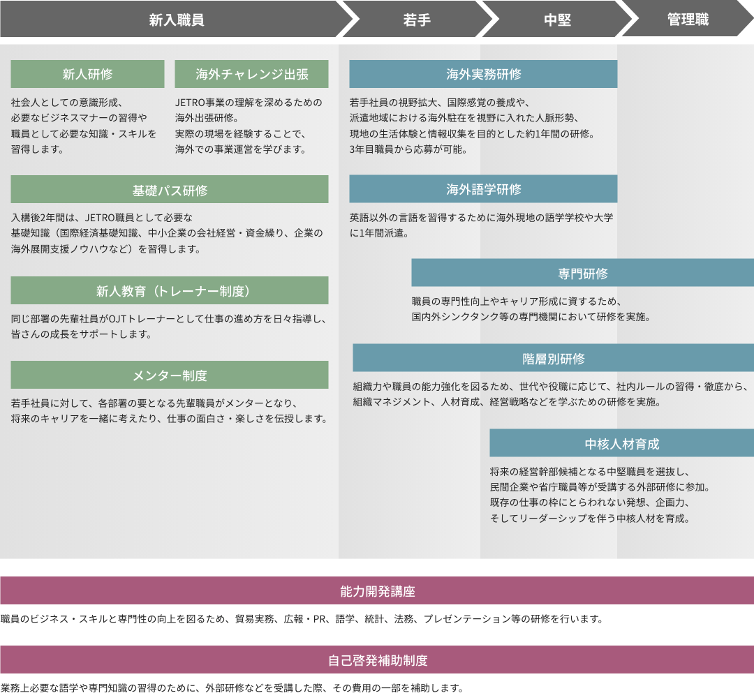Click the 中核人材育成 header bar

click(x=621, y=443)
